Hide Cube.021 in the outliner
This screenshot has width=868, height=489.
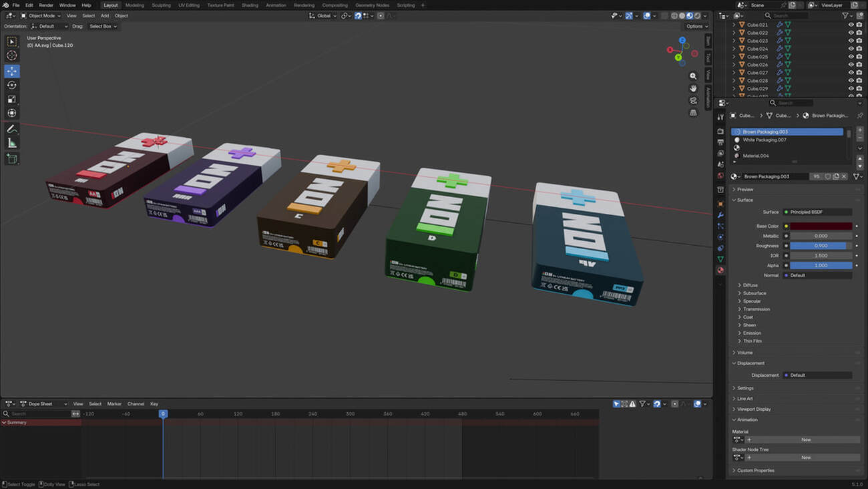[851, 25]
